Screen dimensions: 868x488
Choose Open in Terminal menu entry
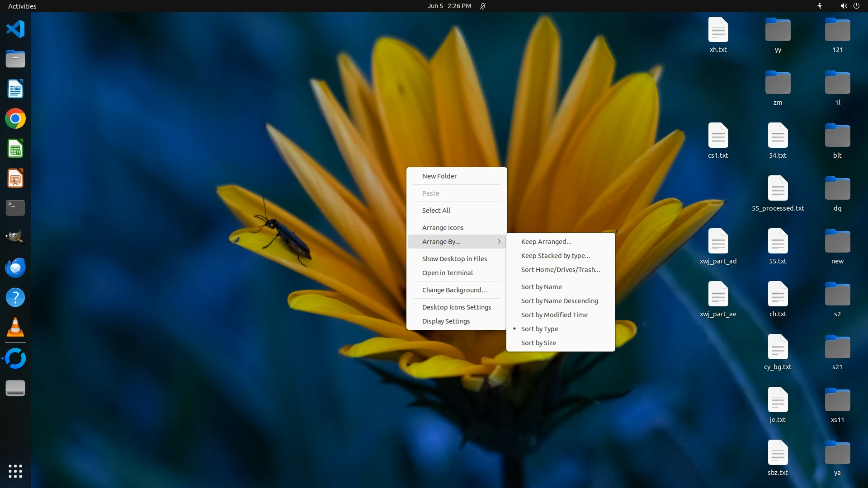[447, 273]
